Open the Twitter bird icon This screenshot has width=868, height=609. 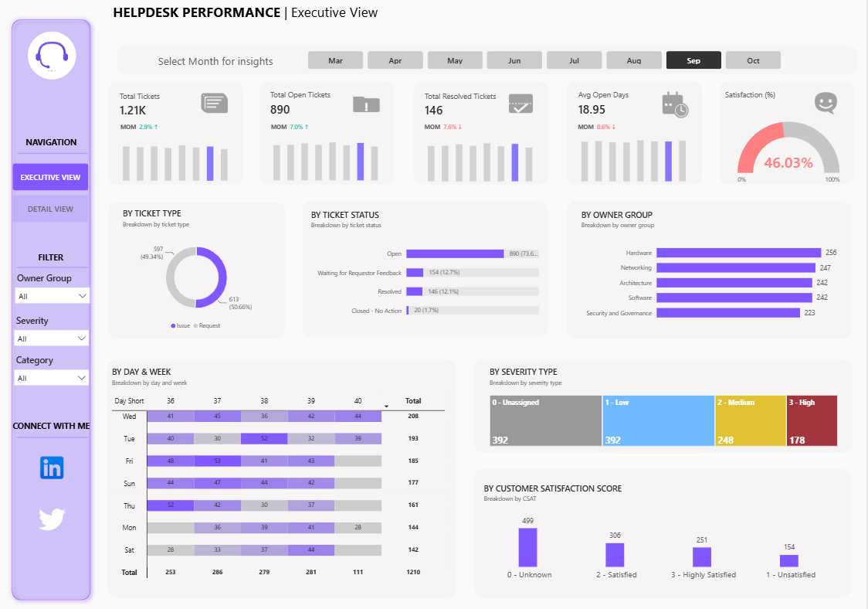52,519
